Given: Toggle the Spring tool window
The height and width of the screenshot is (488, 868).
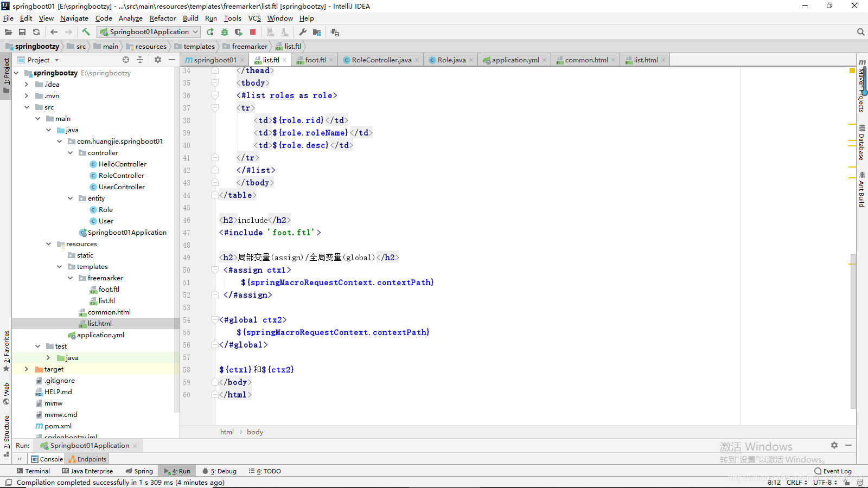Looking at the screenshot, I should point(139,471).
